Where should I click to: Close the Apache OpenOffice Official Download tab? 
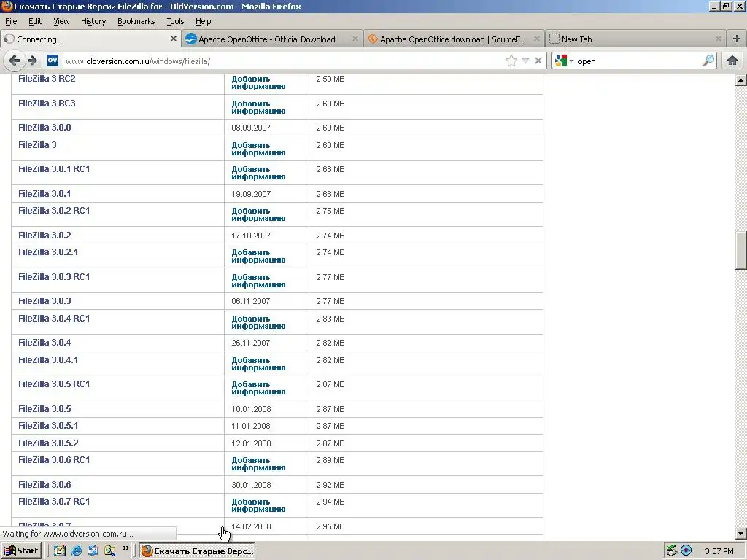tap(355, 39)
